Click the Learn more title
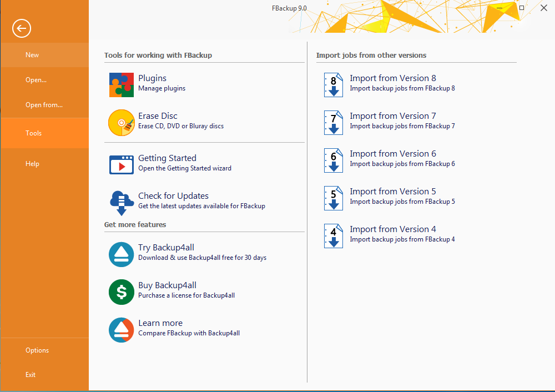Screen dimensions: 555x392 [160, 323]
